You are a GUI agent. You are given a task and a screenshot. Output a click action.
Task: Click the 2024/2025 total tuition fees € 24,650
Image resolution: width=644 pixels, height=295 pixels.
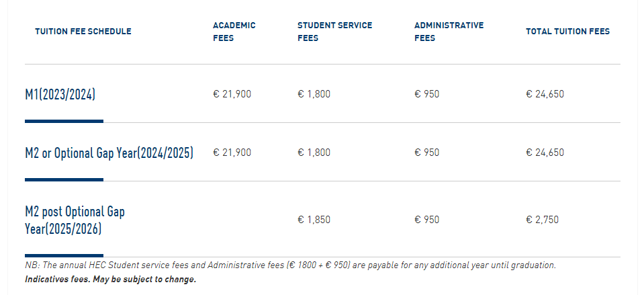click(545, 153)
